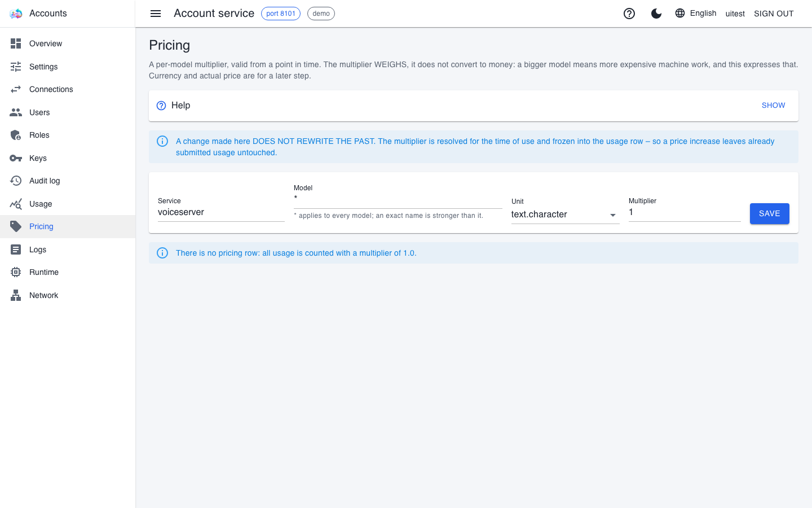Click the globe language icon
Image resolution: width=812 pixels, height=508 pixels.
click(680, 13)
